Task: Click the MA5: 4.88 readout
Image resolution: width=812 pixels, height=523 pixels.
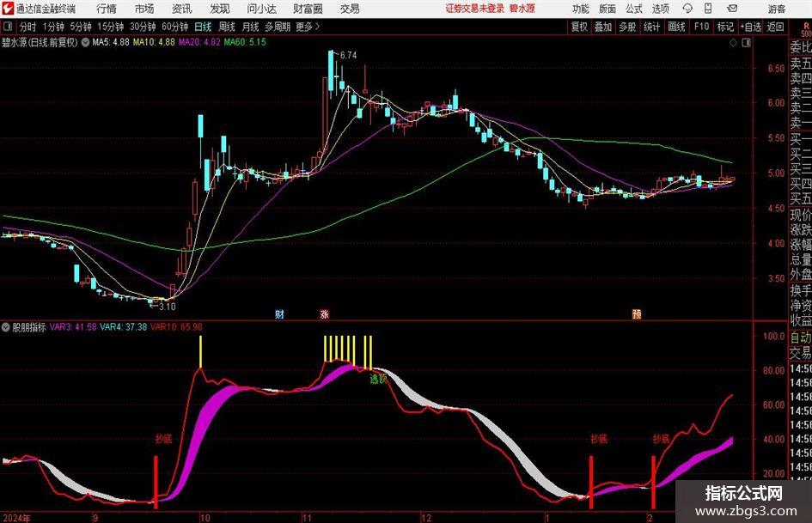Action: [x=111, y=42]
